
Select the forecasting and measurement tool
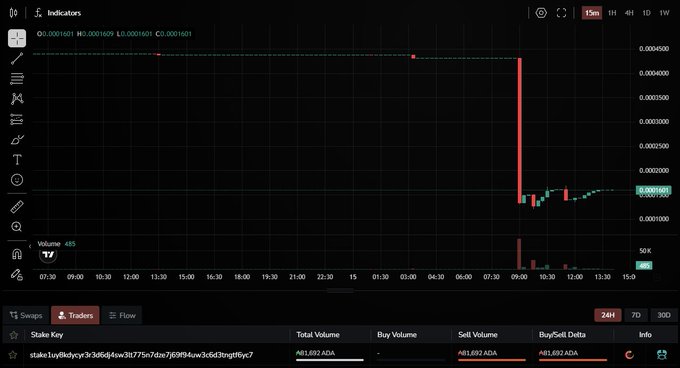point(17,119)
